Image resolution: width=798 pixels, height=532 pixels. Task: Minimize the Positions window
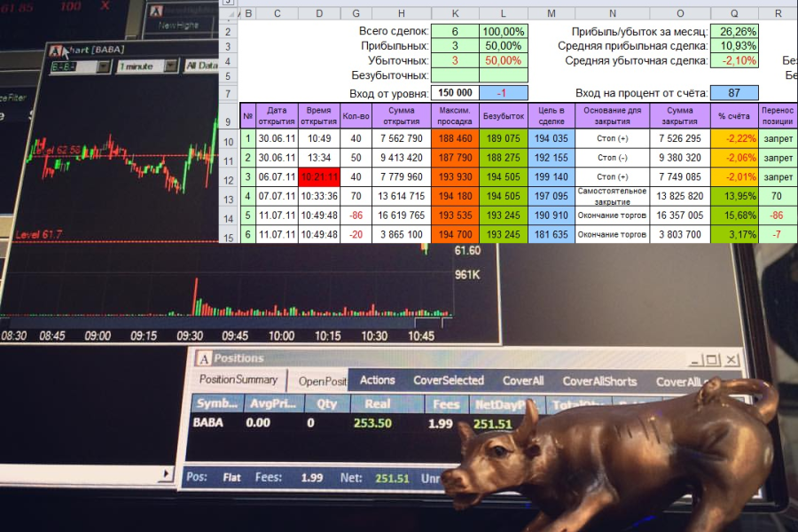coord(697,361)
